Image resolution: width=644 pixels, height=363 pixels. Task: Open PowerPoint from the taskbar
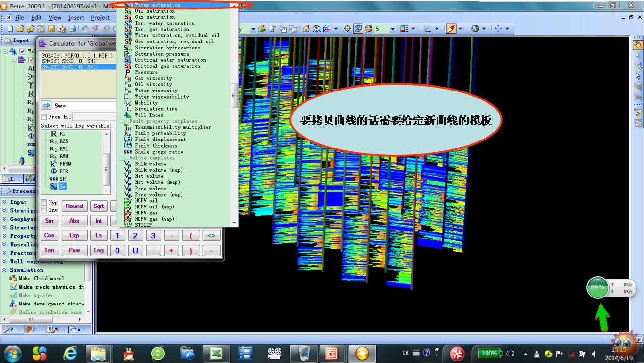pyautogui.click(x=332, y=353)
